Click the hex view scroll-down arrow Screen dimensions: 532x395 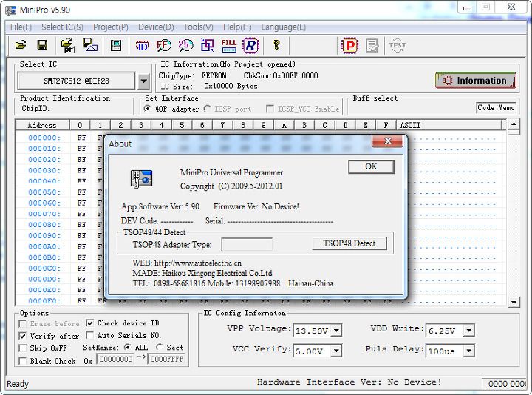[x=514, y=302]
